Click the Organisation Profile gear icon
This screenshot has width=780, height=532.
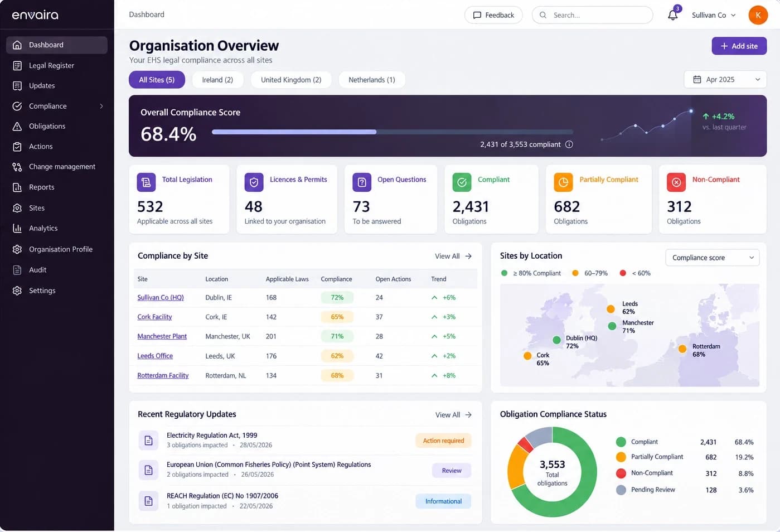[17, 249]
